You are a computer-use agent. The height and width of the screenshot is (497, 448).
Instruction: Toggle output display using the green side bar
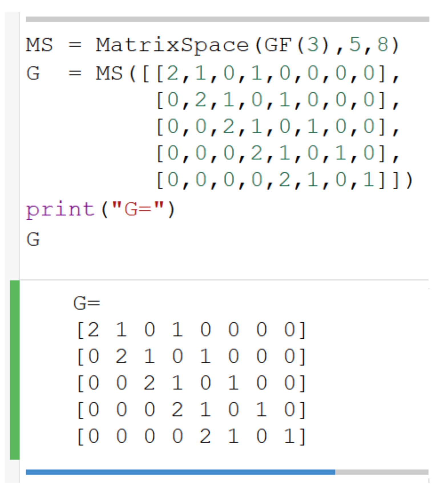(15, 370)
